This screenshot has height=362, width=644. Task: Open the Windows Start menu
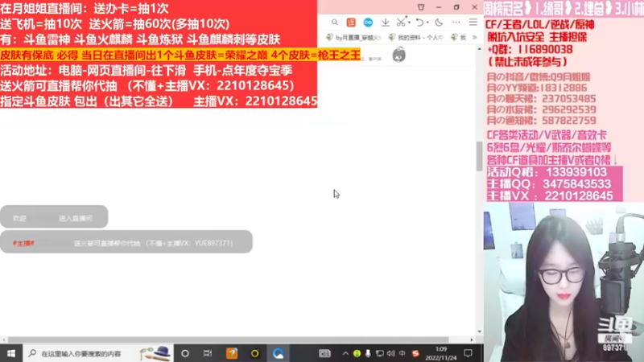pyautogui.click(x=11, y=353)
